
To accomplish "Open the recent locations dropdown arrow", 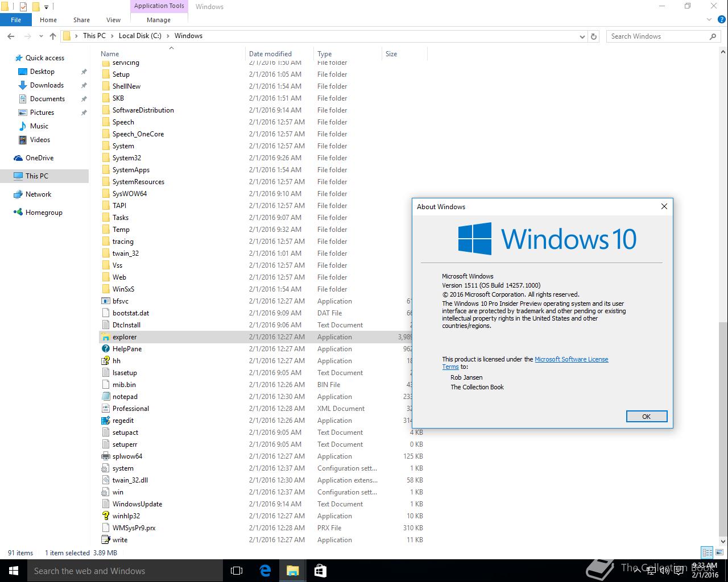I will click(x=41, y=36).
